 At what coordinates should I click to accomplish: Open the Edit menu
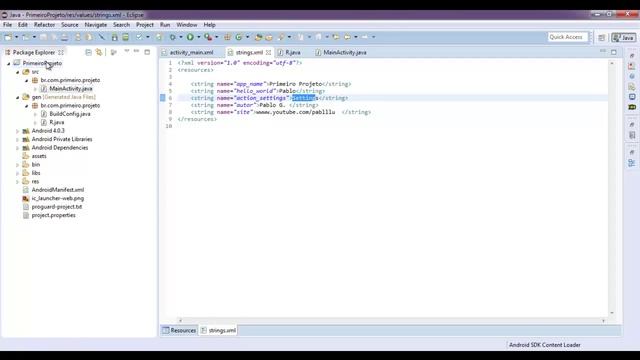tap(23, 25)
